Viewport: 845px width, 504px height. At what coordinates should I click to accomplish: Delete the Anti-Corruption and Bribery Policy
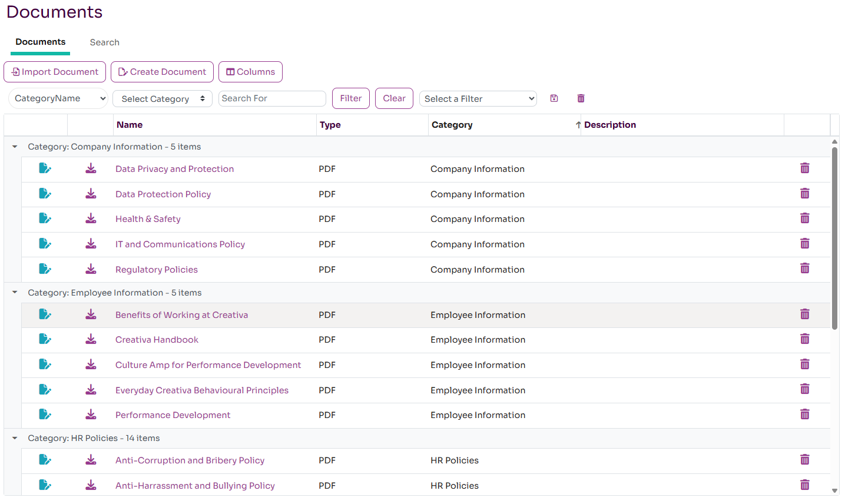click(804, 460)
